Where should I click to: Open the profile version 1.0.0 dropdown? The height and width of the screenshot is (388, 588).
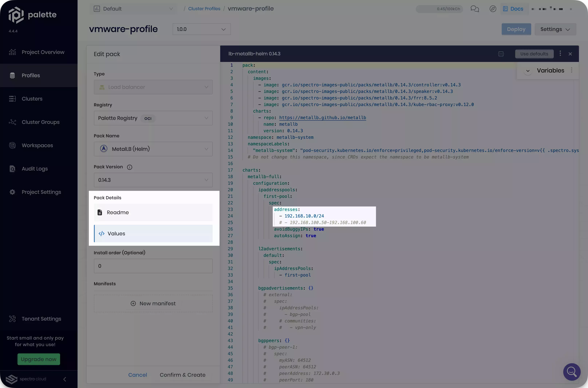[202, 29]
